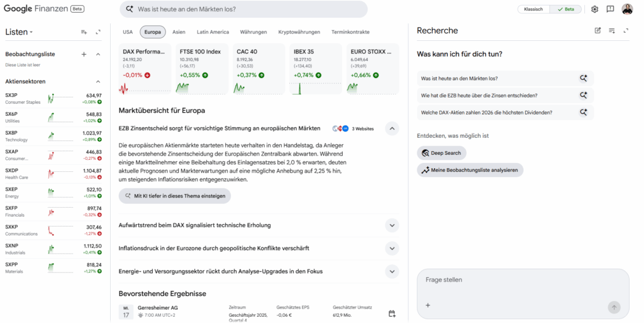644x323 pixels.
Task: Open the Listen dropdown arrow
Action: [31, 33]
